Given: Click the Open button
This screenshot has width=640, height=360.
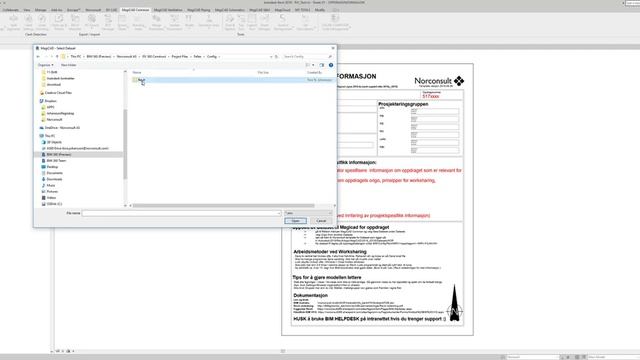Looking at the screenshot, I should coord(296,221).
